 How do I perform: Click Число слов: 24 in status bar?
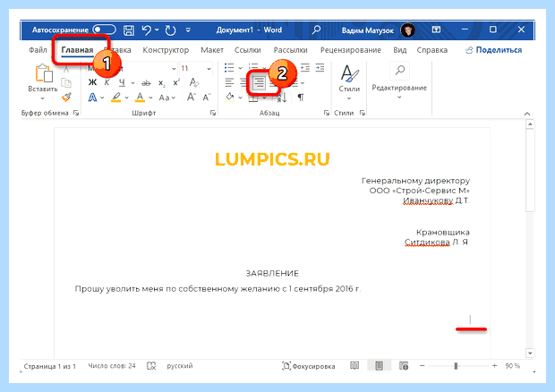(112, 366)
